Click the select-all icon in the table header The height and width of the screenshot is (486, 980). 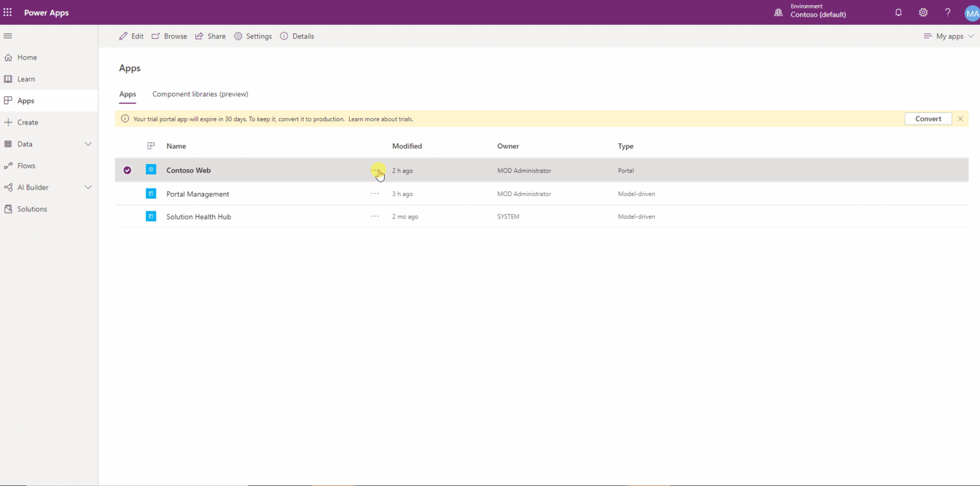(151, 146)
